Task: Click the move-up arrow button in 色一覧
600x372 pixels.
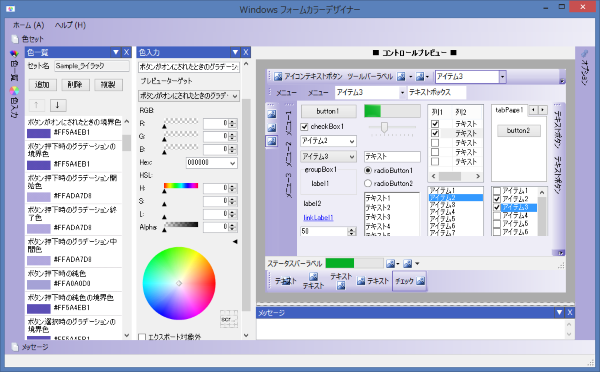Action: coord(36,105)
